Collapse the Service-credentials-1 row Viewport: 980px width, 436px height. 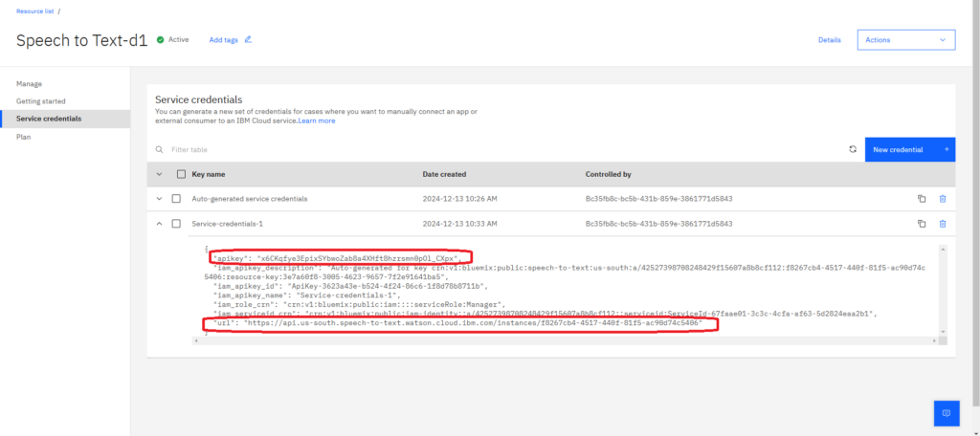pyautogui.click(x=159, y=224)
